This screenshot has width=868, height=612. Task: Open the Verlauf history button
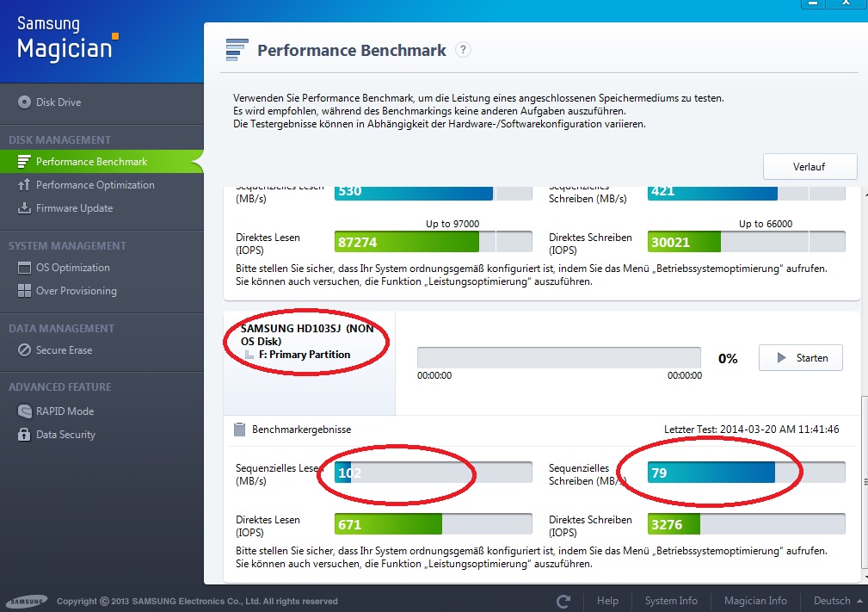[x=810, y=167]
